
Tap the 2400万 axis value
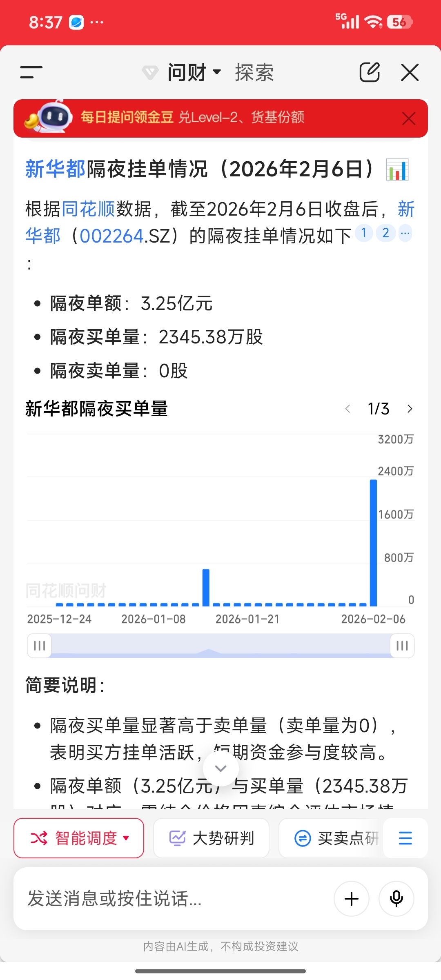pyautogui.click(x=396, y=471)
